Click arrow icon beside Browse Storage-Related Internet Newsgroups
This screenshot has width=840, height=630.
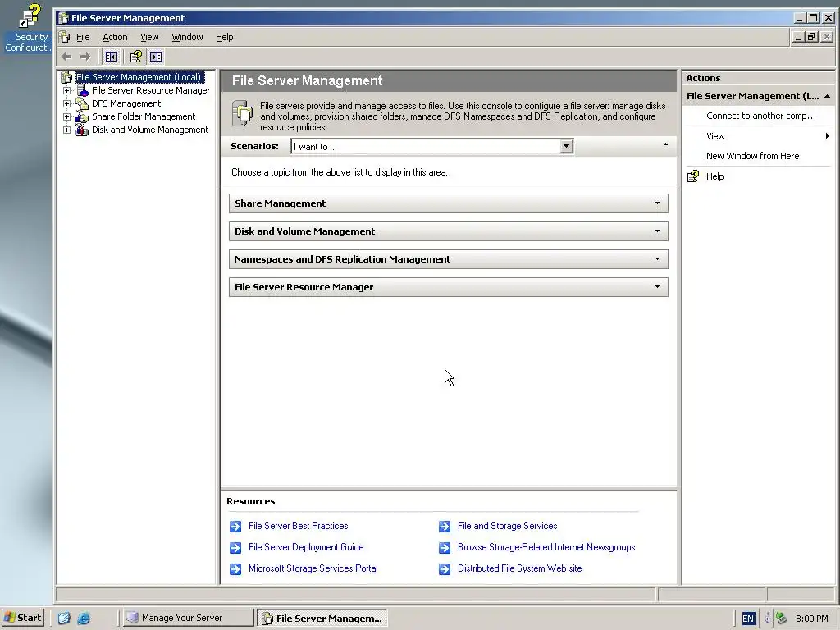445,547
